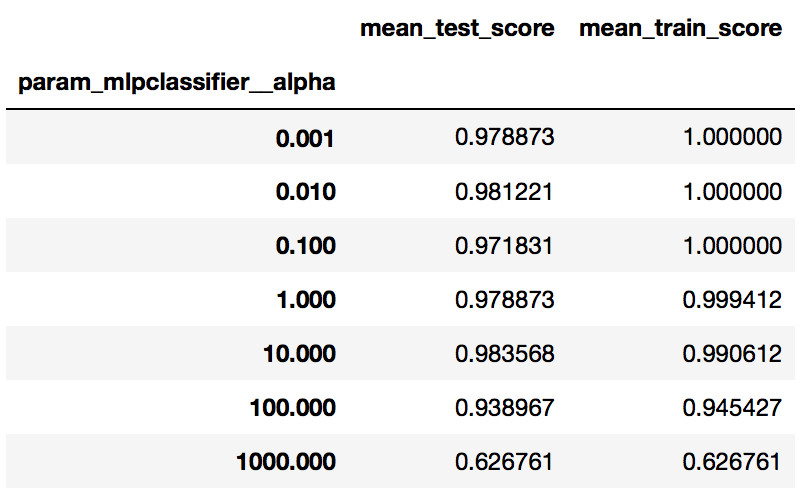Select the 100.000 alpha row label
The image size is (808, 500).
(x=293, y=407)
